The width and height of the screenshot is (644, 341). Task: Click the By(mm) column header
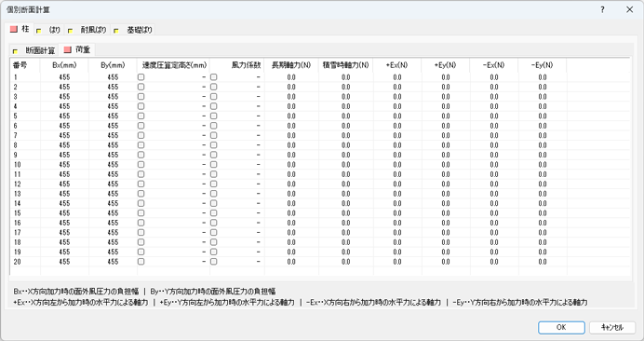point(113,65)
